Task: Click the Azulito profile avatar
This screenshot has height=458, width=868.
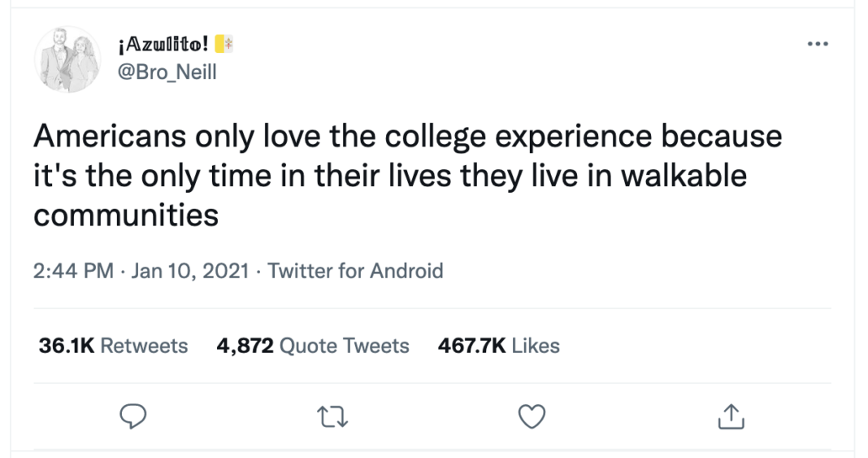Action: 66,59
